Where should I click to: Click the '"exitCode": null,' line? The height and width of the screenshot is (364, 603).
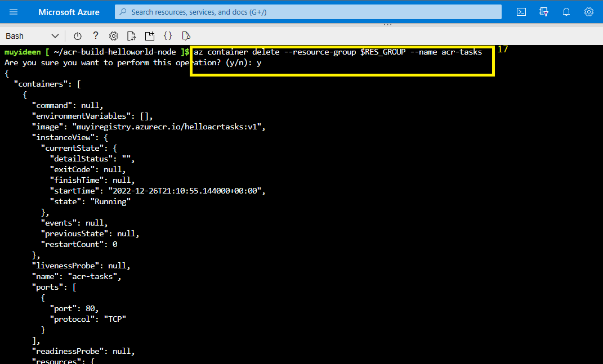tap(88, 169)
